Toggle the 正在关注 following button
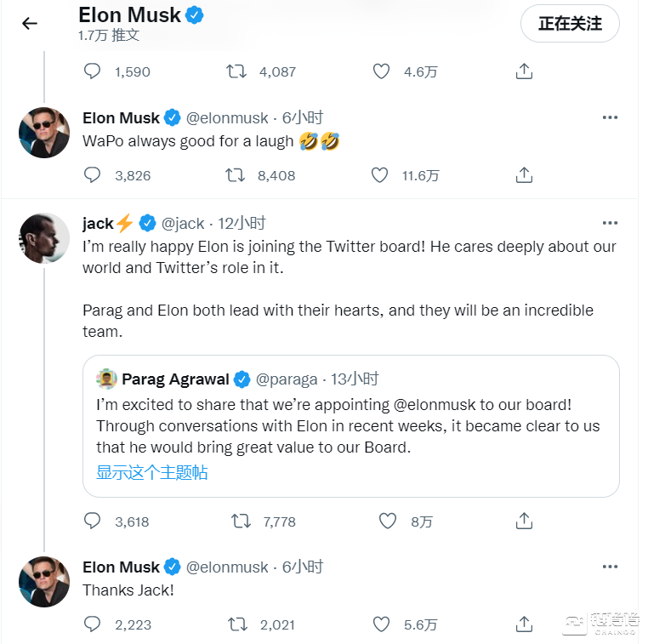The image size is (648, 644). [x=570, y=24]
